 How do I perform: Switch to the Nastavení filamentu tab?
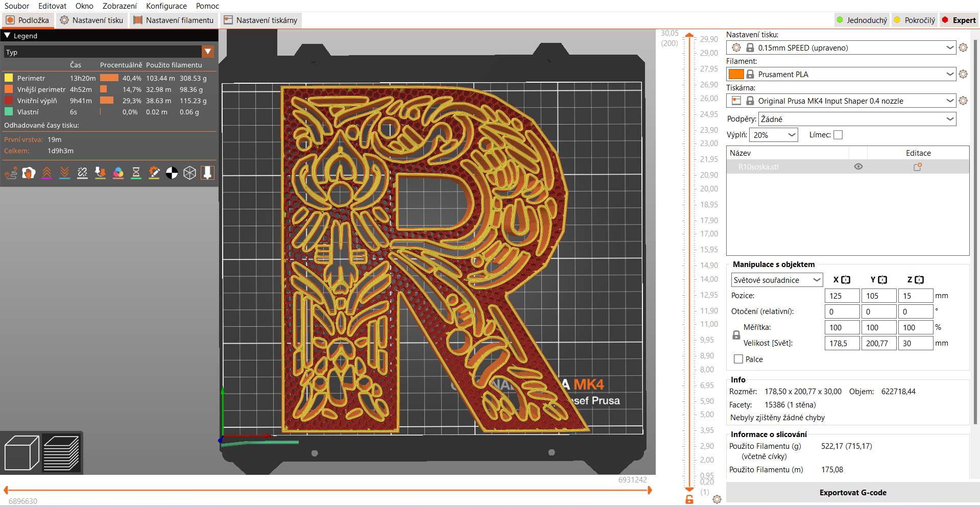174,20
